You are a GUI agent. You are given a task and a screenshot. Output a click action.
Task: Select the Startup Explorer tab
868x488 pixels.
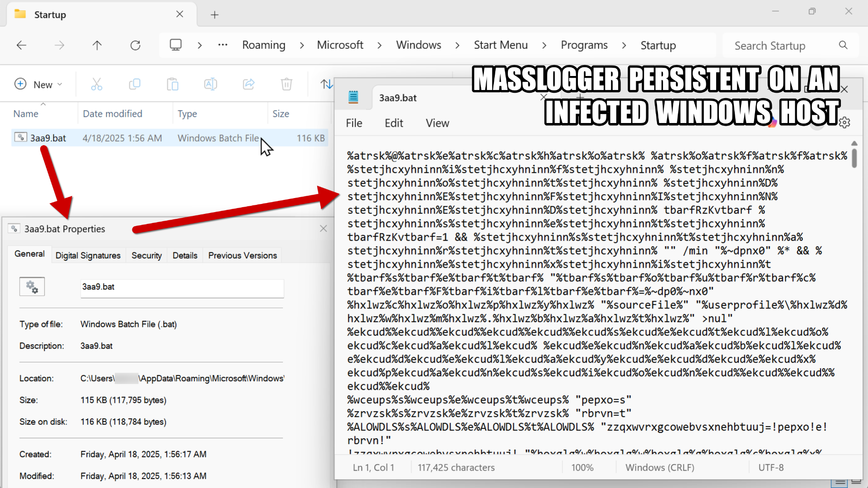(102, 14)
